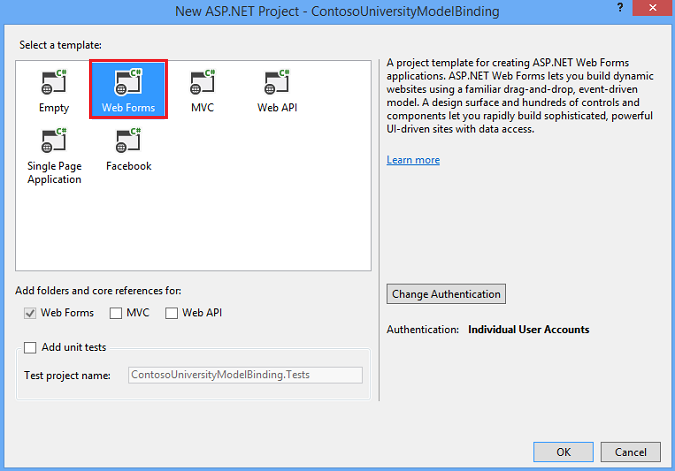Check the Web API references checkbox
The height and width of the screenshot is (471, 675).
171,313
